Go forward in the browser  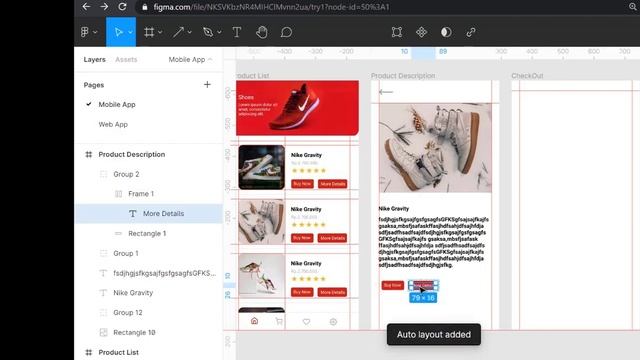click(104, 7)
